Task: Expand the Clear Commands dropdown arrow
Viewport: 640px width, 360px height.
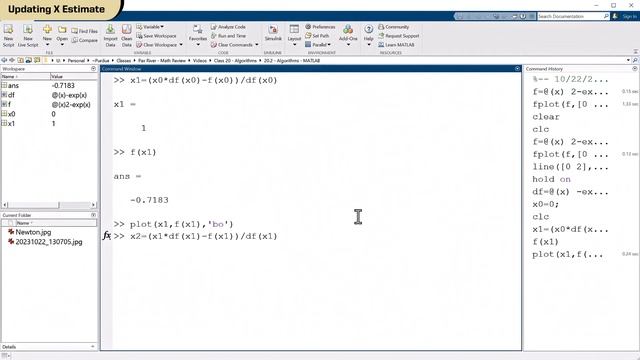Action: [x=257, y=45]
